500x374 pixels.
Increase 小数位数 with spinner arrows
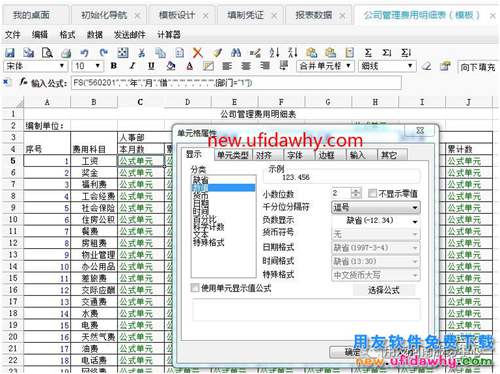356,191
